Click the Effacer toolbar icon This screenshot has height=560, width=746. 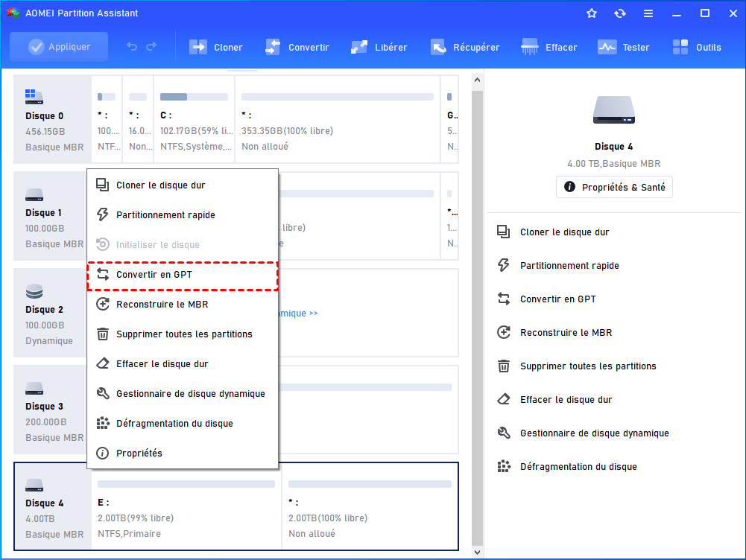[531, 47]
